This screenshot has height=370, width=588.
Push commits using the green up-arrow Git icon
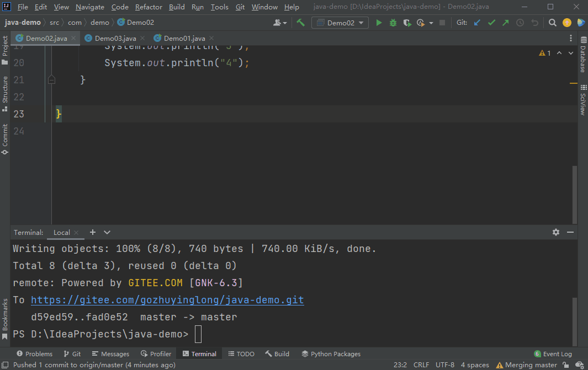click(506, 22)
